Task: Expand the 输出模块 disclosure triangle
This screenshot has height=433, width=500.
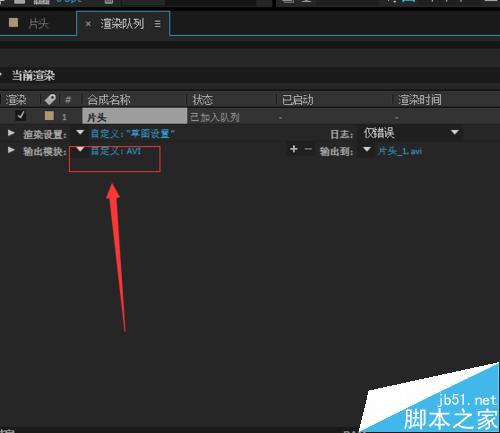Action: coord(11,150)
